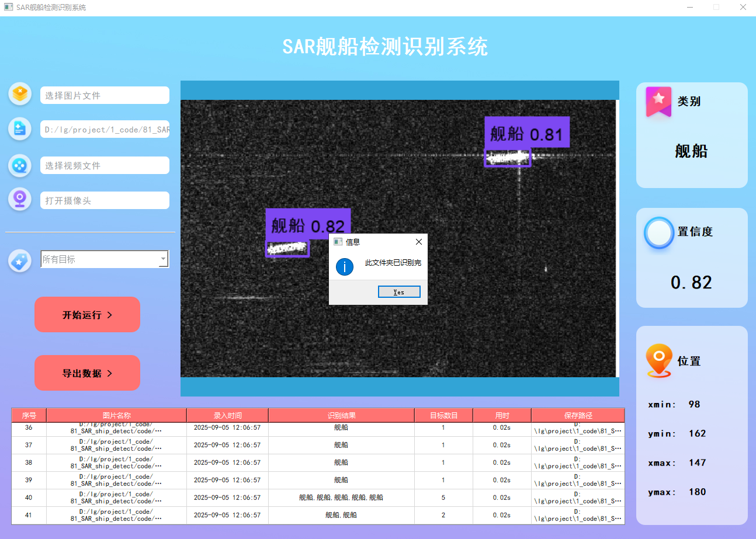756x539 pixels.
Task: Click the folder selection document icon
Action: 20,129
